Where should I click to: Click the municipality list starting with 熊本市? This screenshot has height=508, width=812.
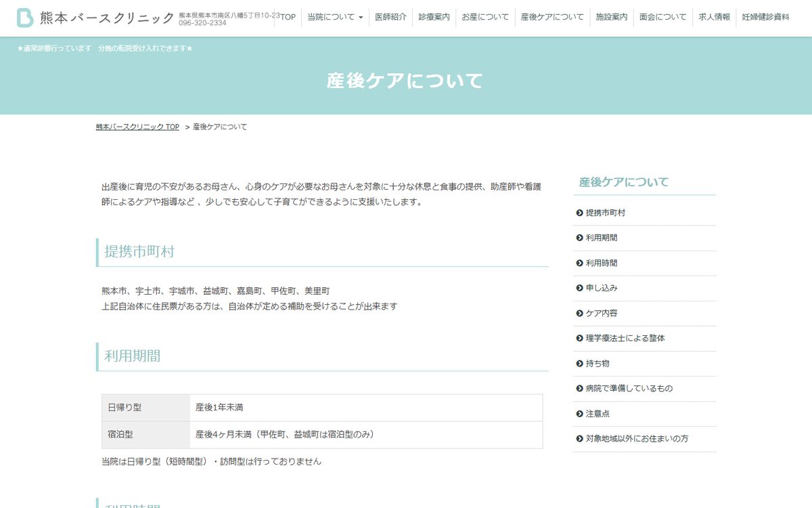(216, 291)
